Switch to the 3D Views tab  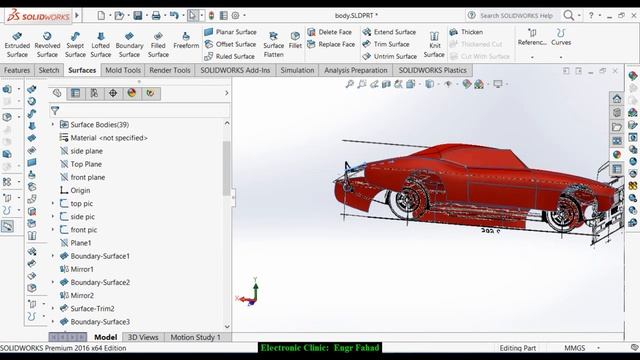coord(143,337)
